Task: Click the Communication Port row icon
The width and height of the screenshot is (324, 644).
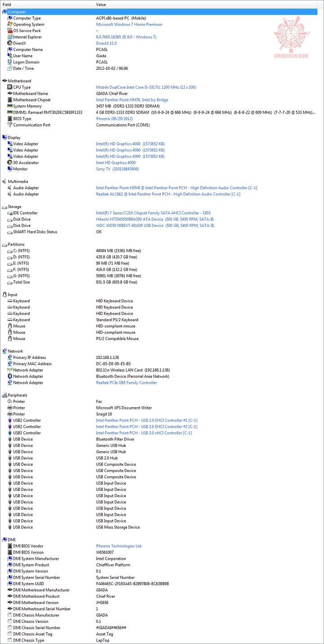Action: click(x=10, y=125)
